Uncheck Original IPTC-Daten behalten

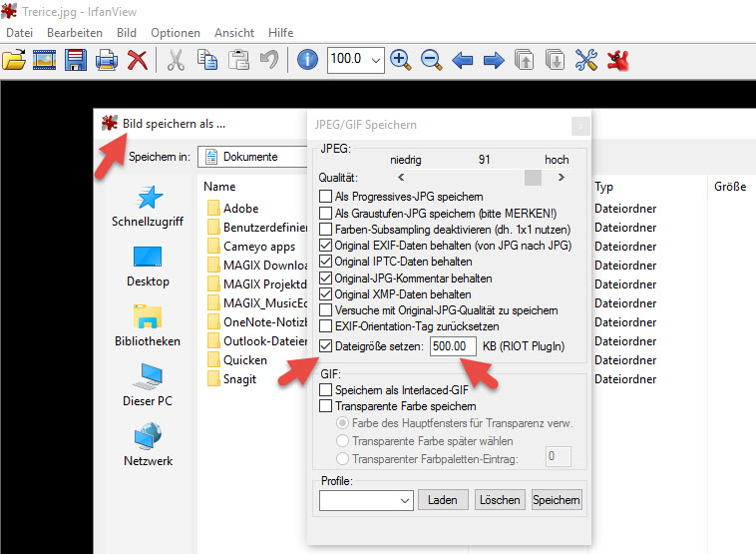326,262
